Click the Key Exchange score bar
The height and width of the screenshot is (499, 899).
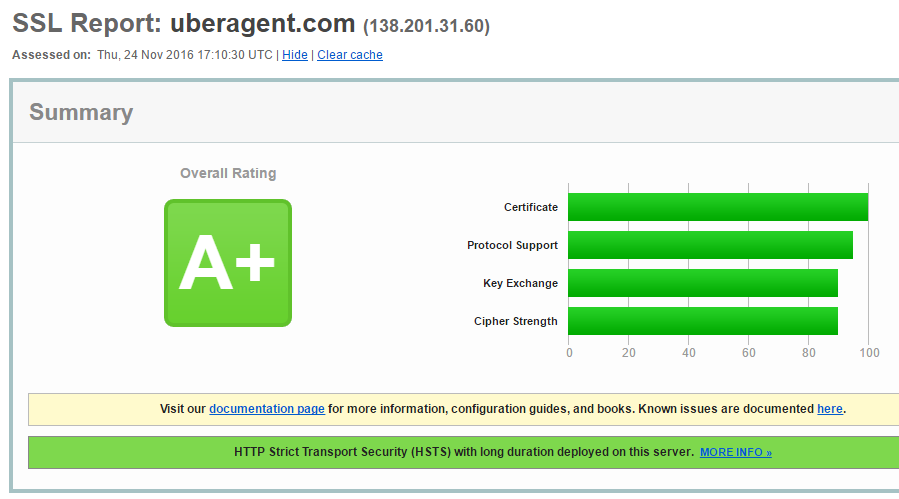[x=703, y=283]
